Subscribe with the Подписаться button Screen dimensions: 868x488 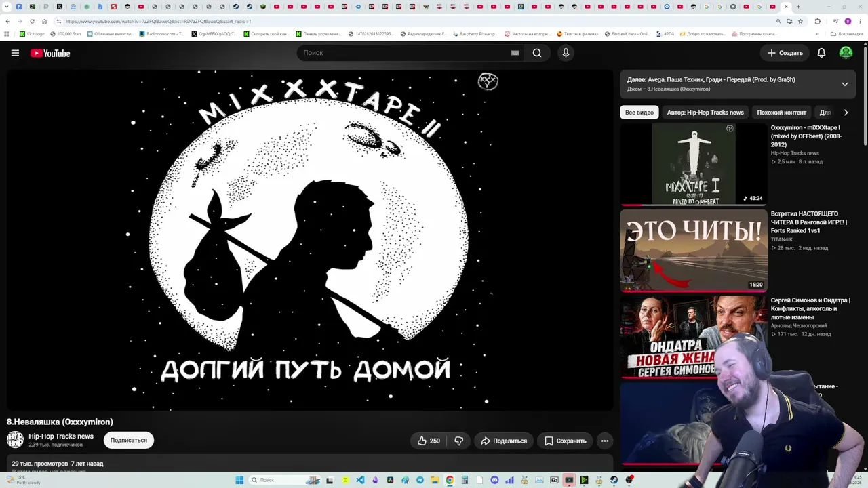[129, 441]
